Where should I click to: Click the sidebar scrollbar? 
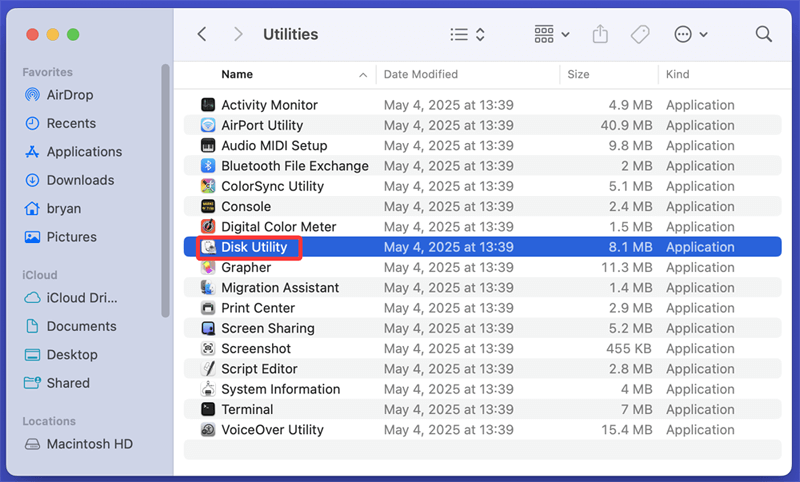point(165,191)
